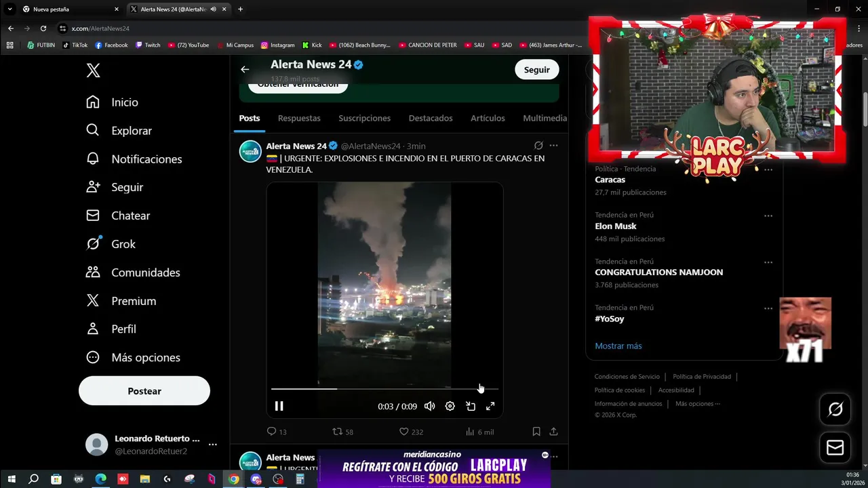Expand Más opciones footer link

698,404
